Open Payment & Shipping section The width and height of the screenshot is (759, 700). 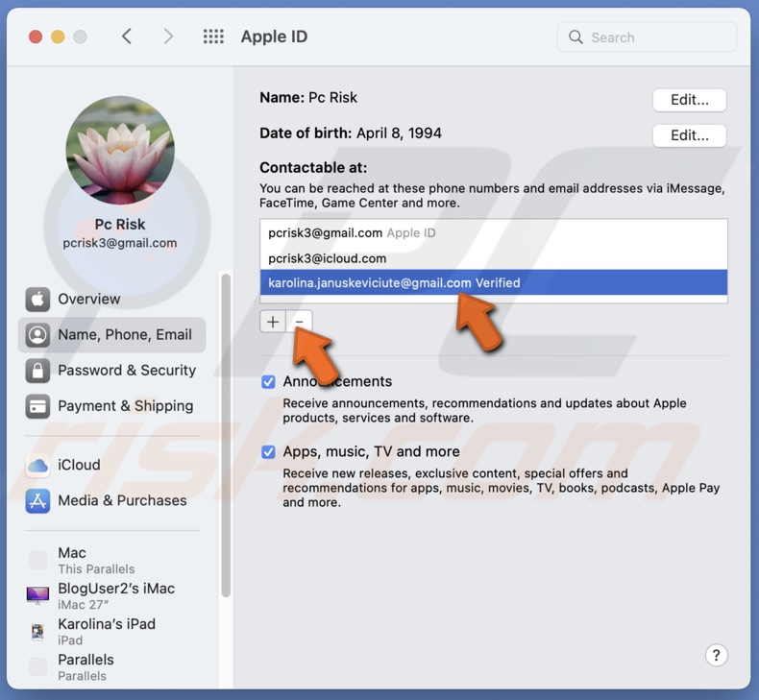click(x=111, y=406)
